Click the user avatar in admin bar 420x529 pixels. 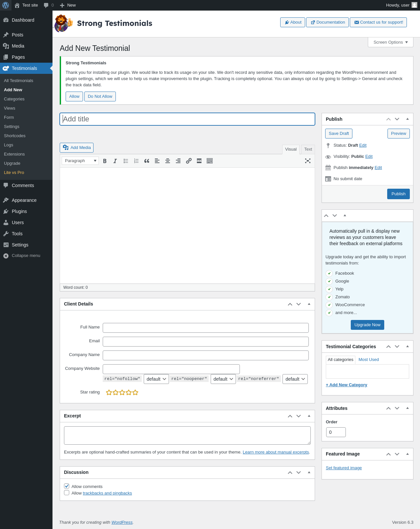coord(414,5)
